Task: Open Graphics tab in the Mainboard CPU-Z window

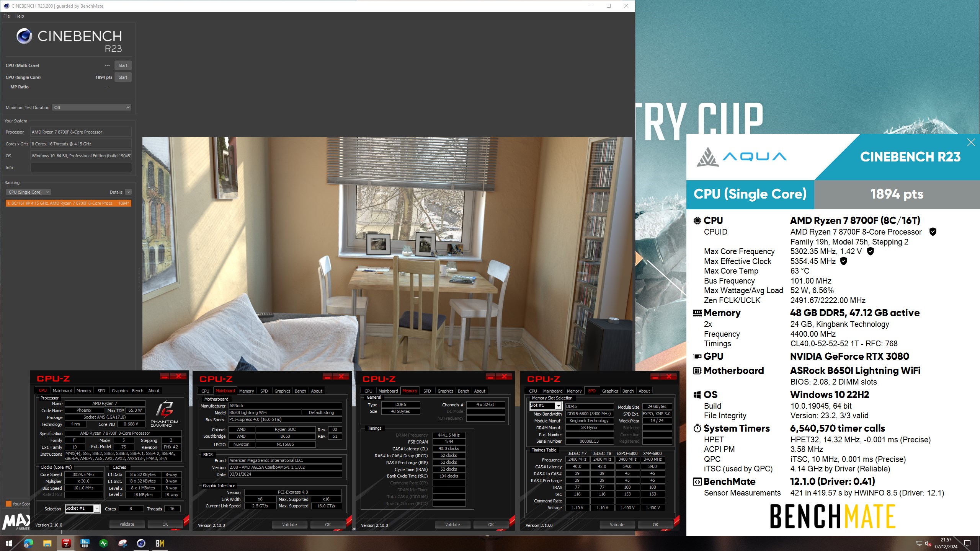Action: [283, 391]
